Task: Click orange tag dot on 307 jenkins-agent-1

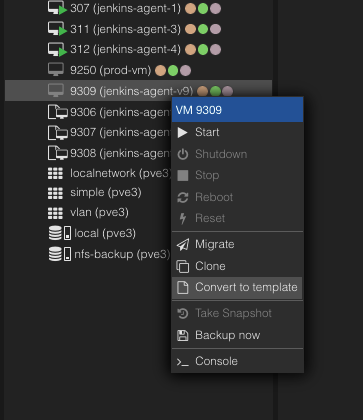Action: (190, 9)
